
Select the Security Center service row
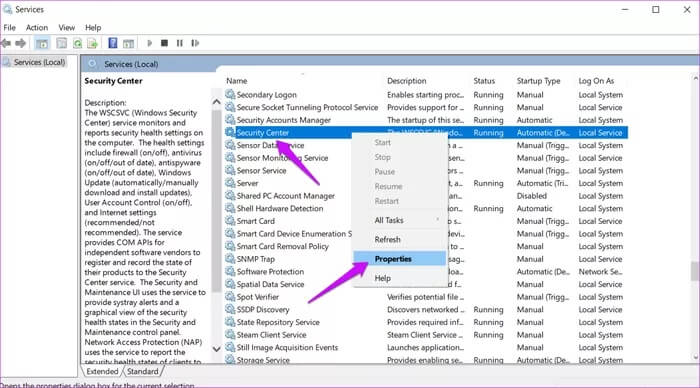[426, 133]
